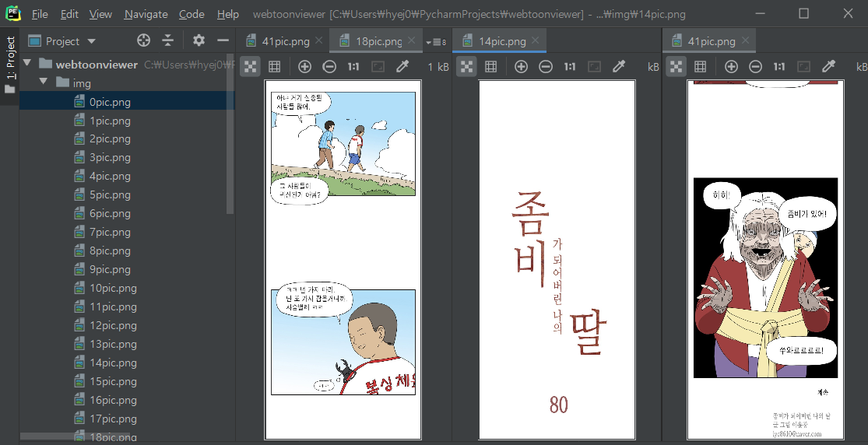Click the Collapse All icon in Project panel
This screenshot has height=445, width=868.
(x=167, y=40)
